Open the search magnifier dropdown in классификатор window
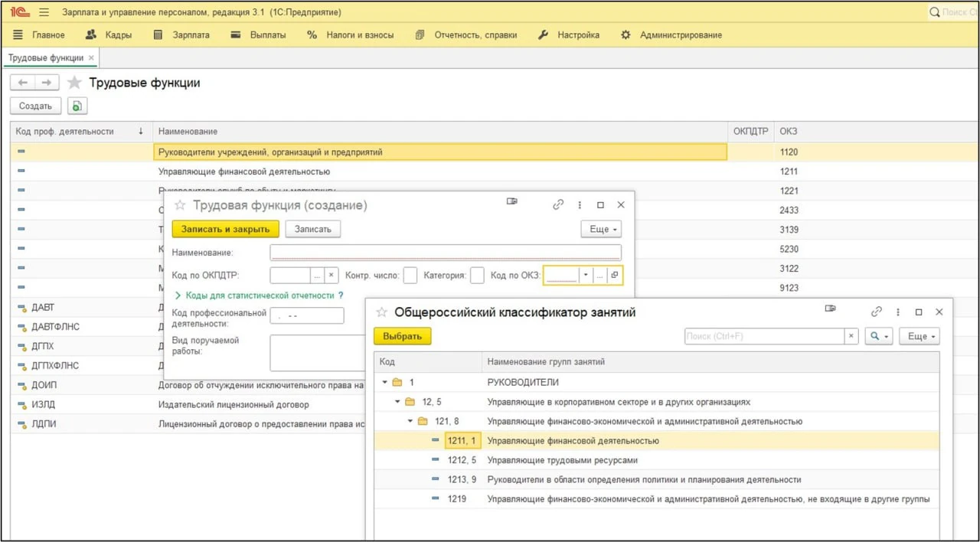The width and height of the screenshot is (980, 542). [879, 336]
